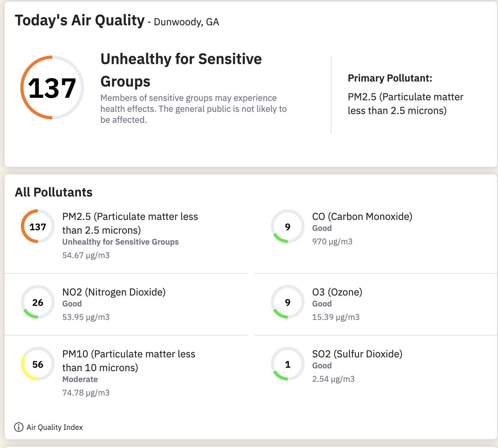Click the CO gauge showing 9
The width and height of the screenshot is (498, 448).
(287, 226)
